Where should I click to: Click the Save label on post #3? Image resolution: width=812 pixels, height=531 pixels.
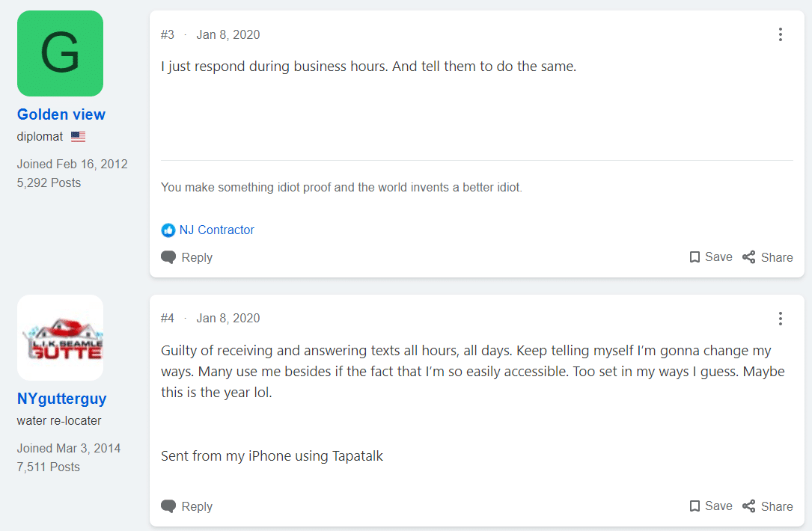coord(718,257)
